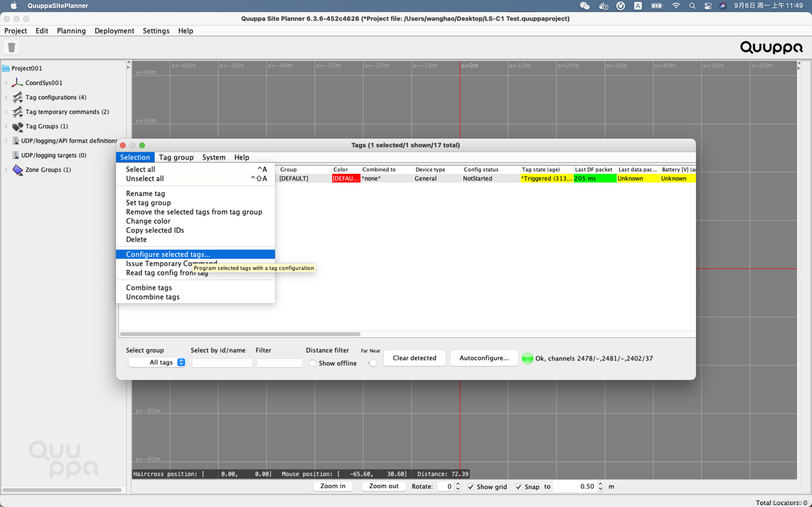Click the Clear detected button
The height and width of the screenshot is (507, 812).
(x=414, y=358)
